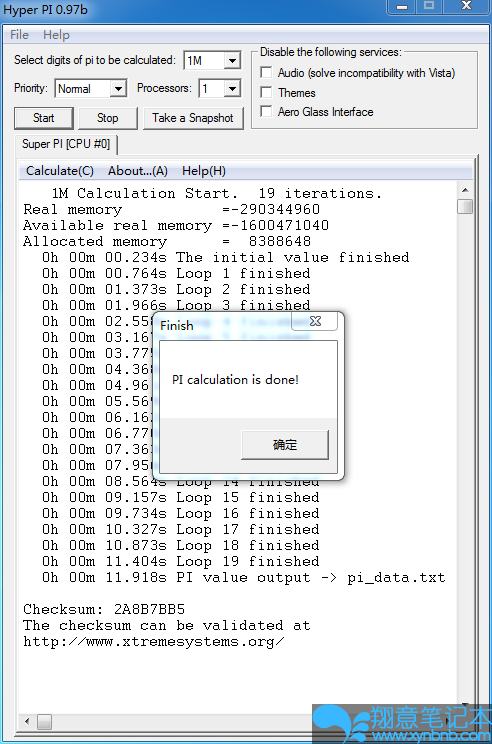
Task: Click the 'Loop 16 finished' line
Action: [x=181, y=513]
